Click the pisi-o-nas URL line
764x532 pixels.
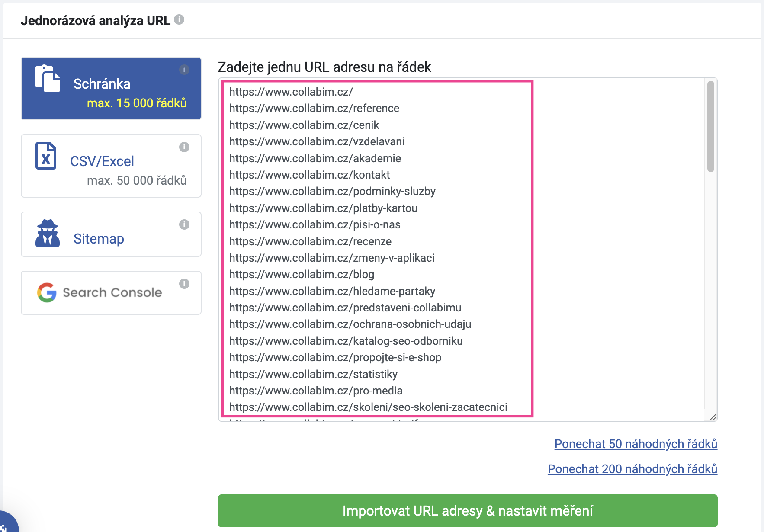pyautogui.click(x=315, y=224)
